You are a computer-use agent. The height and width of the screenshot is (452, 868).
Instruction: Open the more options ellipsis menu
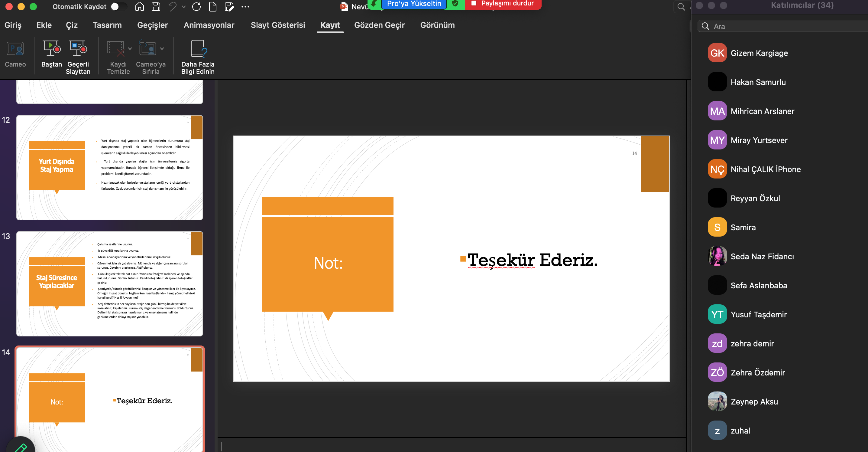[x=245, y=7]
